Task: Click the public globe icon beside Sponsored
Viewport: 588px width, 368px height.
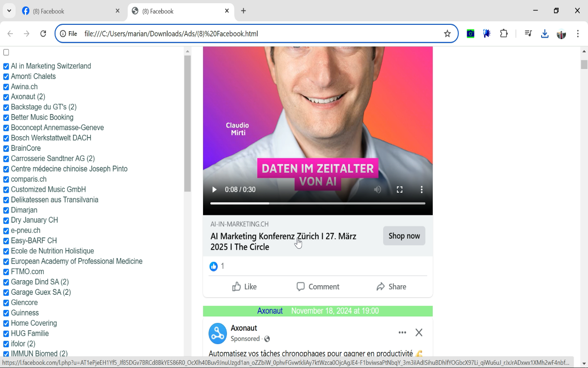Action: click(267, 339)
